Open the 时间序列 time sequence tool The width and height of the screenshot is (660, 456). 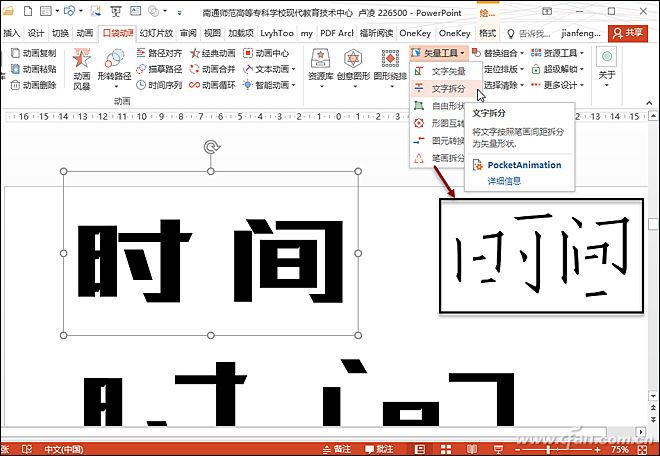[x=159, y=85]
